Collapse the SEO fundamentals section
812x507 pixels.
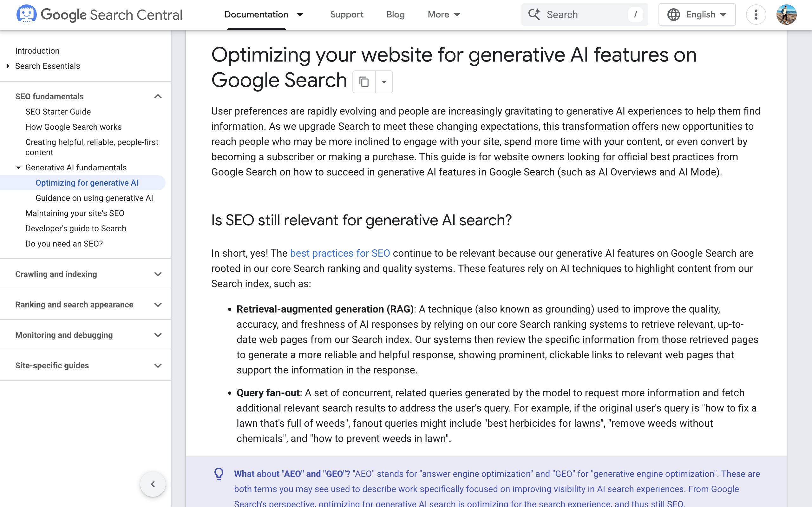click(158, 96)
